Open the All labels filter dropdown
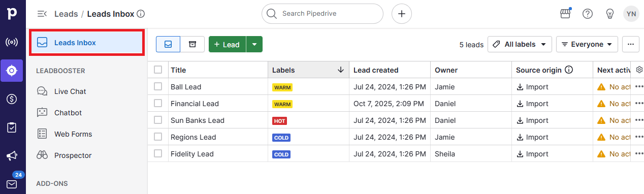The image size is (644, 194). pyautogui.click(x=520, y=44)
